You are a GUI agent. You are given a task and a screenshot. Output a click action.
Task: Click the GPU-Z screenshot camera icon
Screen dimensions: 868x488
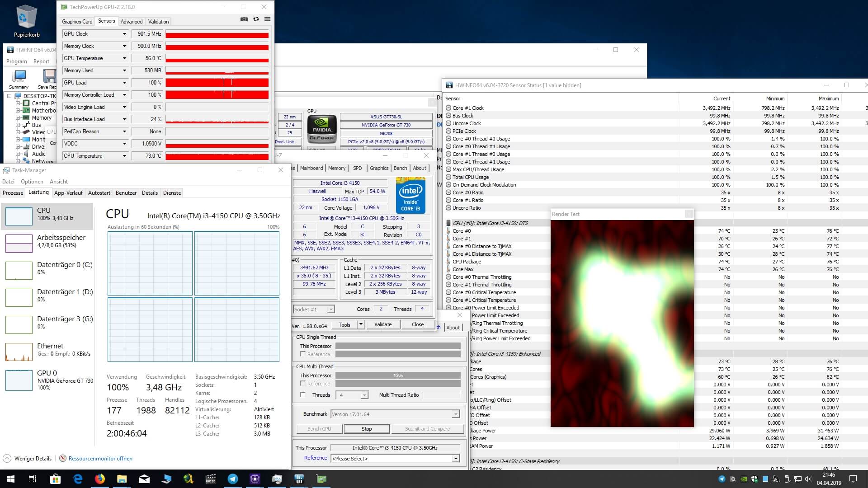244,19
